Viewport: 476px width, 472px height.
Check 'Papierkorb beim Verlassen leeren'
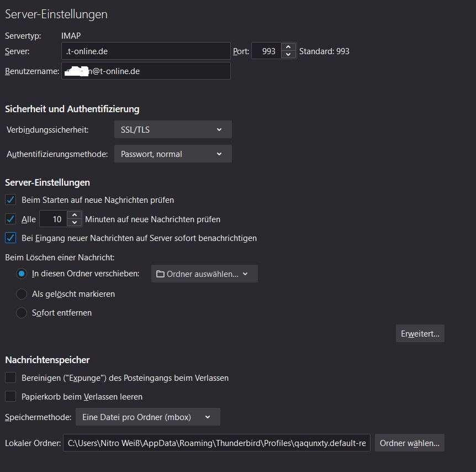pos(10,396)
